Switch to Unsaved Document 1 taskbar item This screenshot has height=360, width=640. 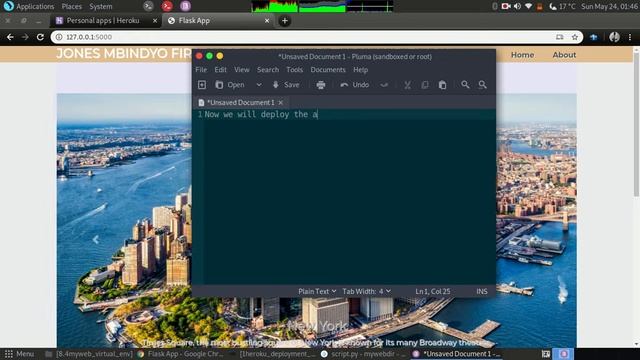coord(457,354)
